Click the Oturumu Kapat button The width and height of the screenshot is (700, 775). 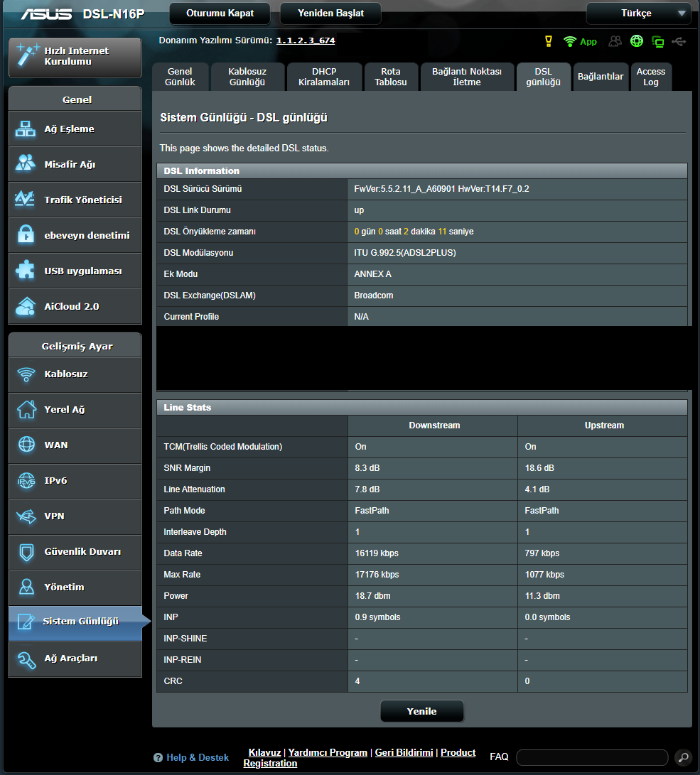click(x=220, y=13)
